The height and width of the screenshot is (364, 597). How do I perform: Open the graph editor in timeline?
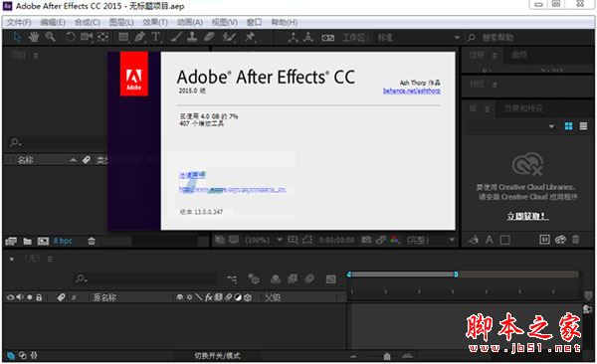click(331, 279)
